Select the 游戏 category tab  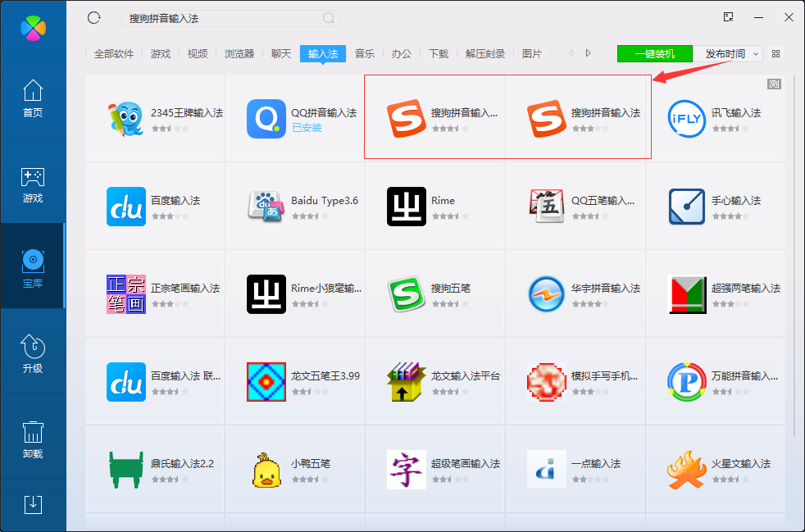pyautogui.click(x=160, y=53)
